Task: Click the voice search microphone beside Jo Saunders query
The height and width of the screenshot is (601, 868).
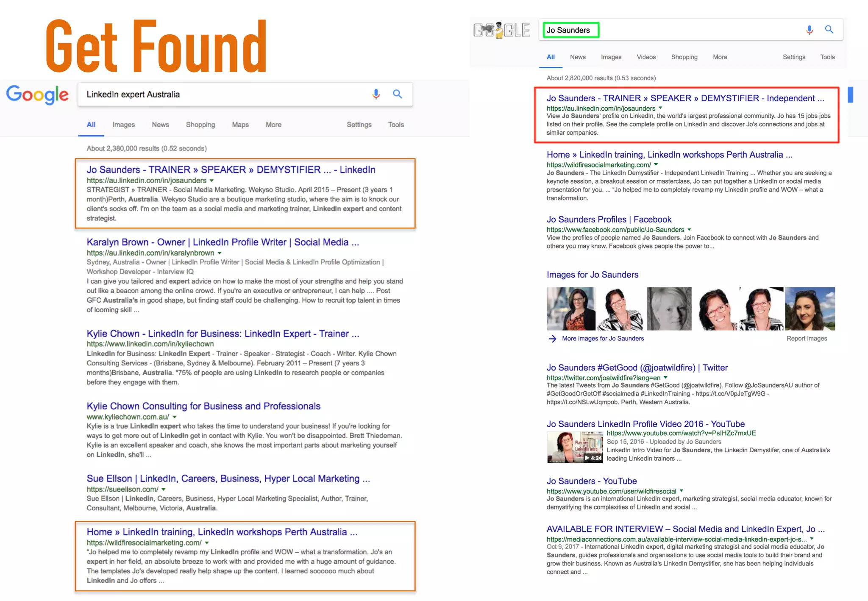Action: [810, 30]
